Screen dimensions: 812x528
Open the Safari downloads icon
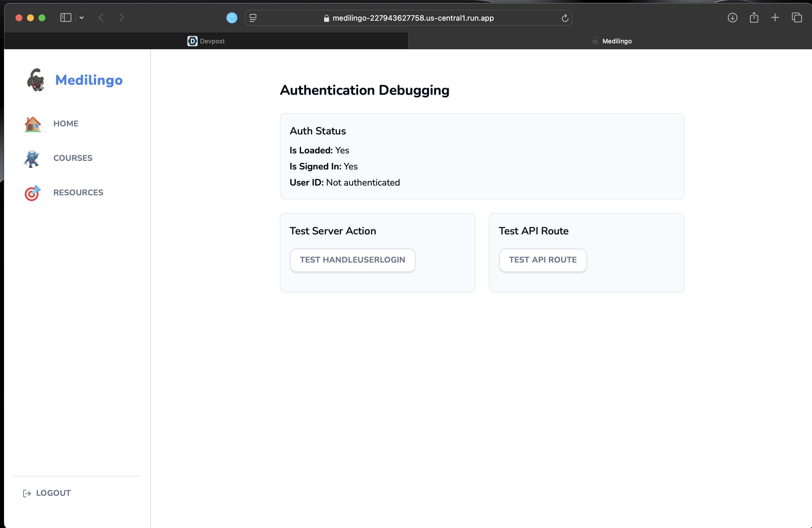pyautogui.click(x=732, y=18)
